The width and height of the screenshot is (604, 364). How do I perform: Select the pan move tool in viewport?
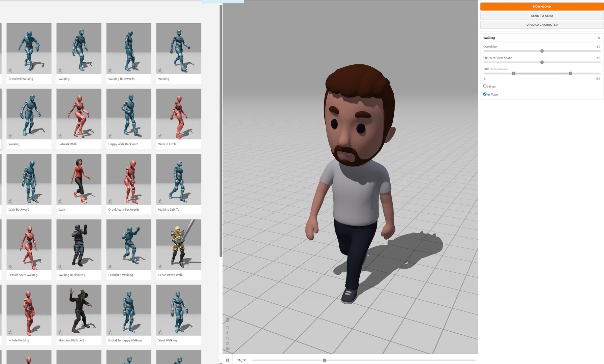pyautogui.click(x=228, y=333)
